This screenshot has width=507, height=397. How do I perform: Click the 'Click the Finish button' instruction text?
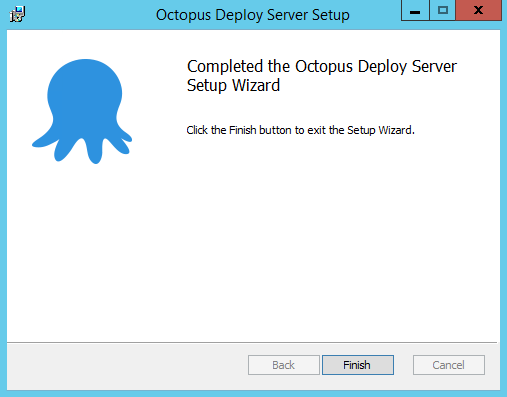tap(300, 130)
